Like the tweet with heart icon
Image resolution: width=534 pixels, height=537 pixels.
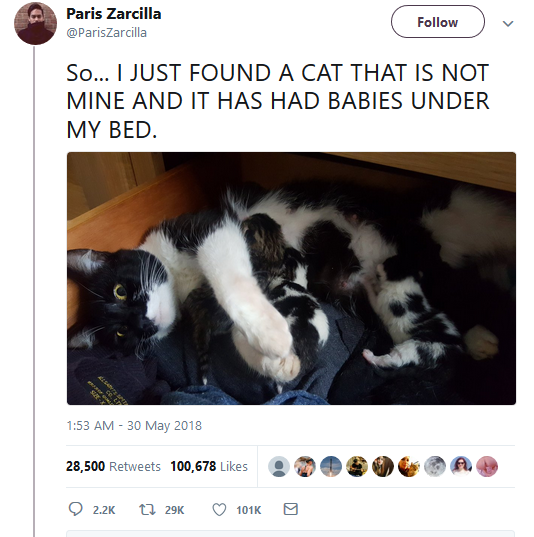[x=219, y=510]
